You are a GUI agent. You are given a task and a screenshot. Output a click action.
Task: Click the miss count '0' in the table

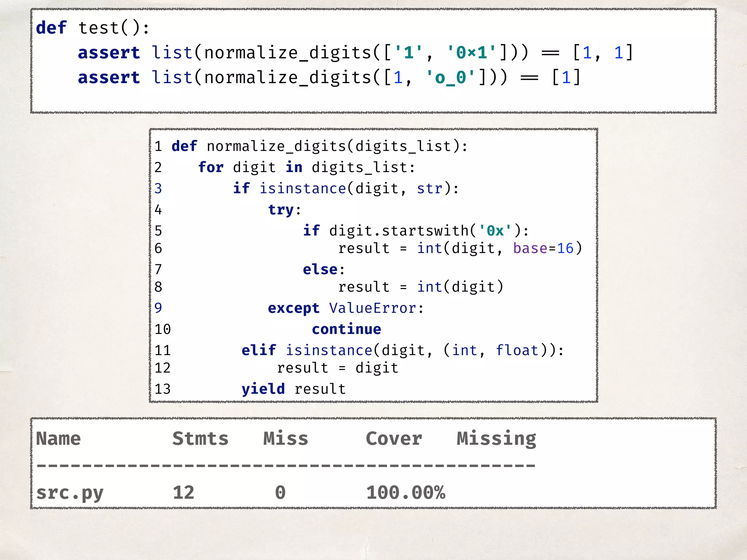280,493
